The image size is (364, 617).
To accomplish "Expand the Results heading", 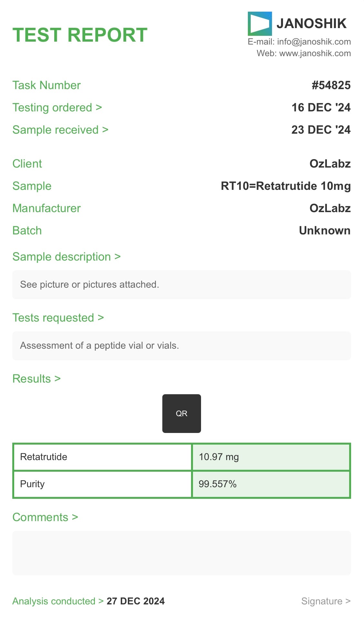I will [36, 379].
